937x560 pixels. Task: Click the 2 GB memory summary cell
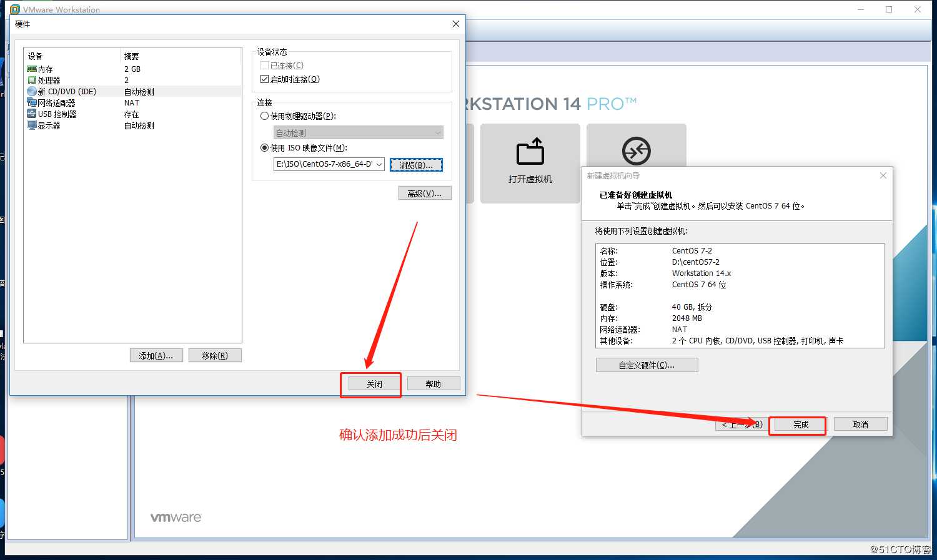(132, 69)
